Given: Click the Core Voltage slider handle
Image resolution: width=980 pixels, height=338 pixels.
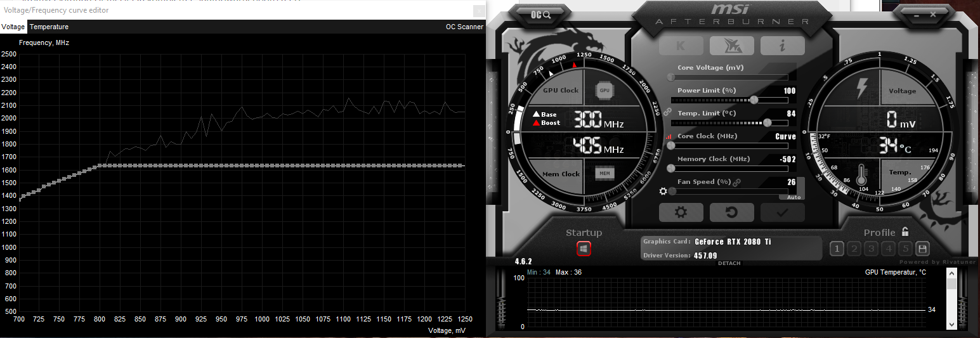Looking at the screenshot, I should pos(670,77).
